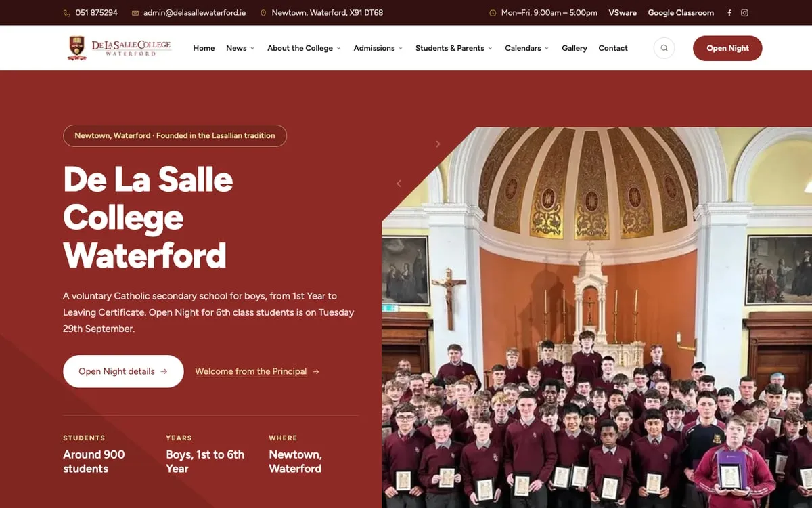Click arrow after Welcome from the Principal
The height and width of the screenshot is (508, 812).
tap(316, 371)
